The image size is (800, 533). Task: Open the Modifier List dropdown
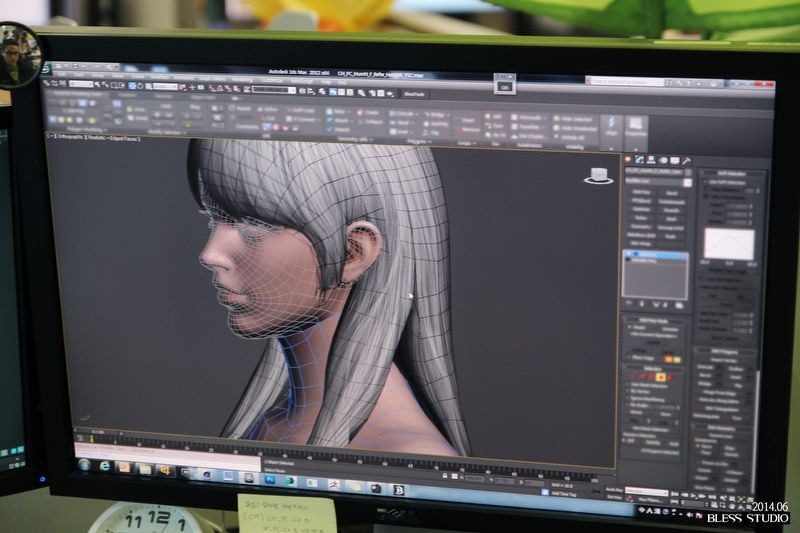(654, 181)
